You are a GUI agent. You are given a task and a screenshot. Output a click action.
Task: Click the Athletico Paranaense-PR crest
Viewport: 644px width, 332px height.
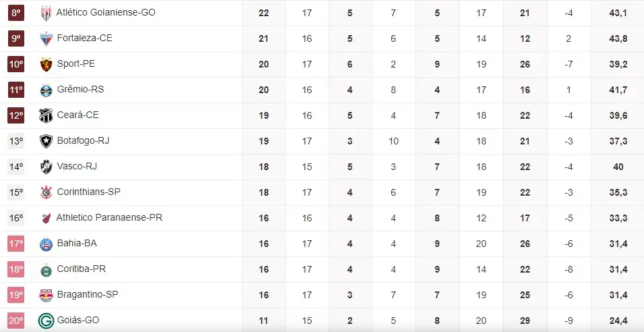click(46, 218)
